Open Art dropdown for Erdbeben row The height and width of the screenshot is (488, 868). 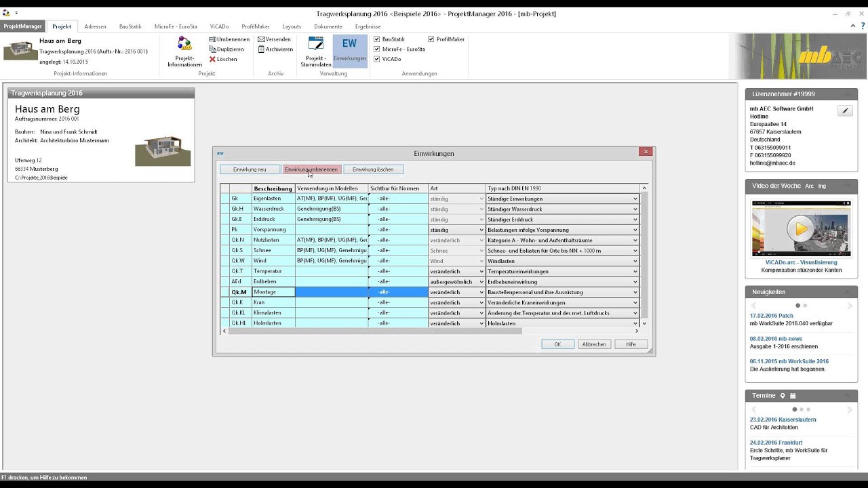click(x=481, y=282)
